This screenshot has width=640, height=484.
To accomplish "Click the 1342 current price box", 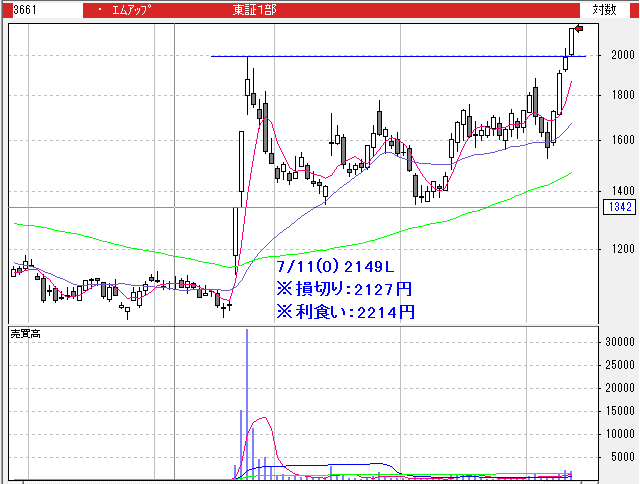I will coord(618,207).
